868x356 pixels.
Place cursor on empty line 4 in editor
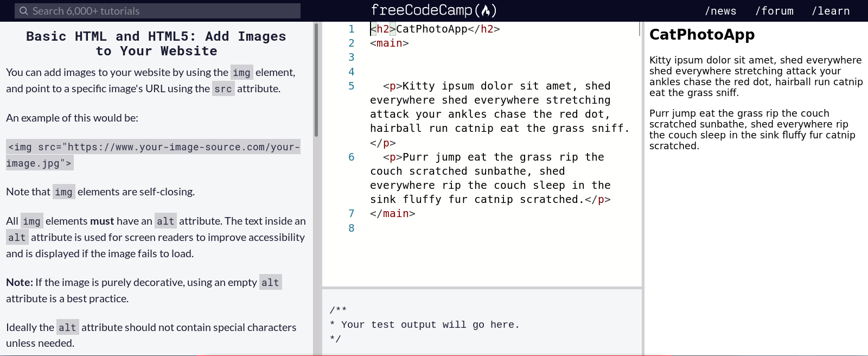pyautogui.click(x=488, y=72)
